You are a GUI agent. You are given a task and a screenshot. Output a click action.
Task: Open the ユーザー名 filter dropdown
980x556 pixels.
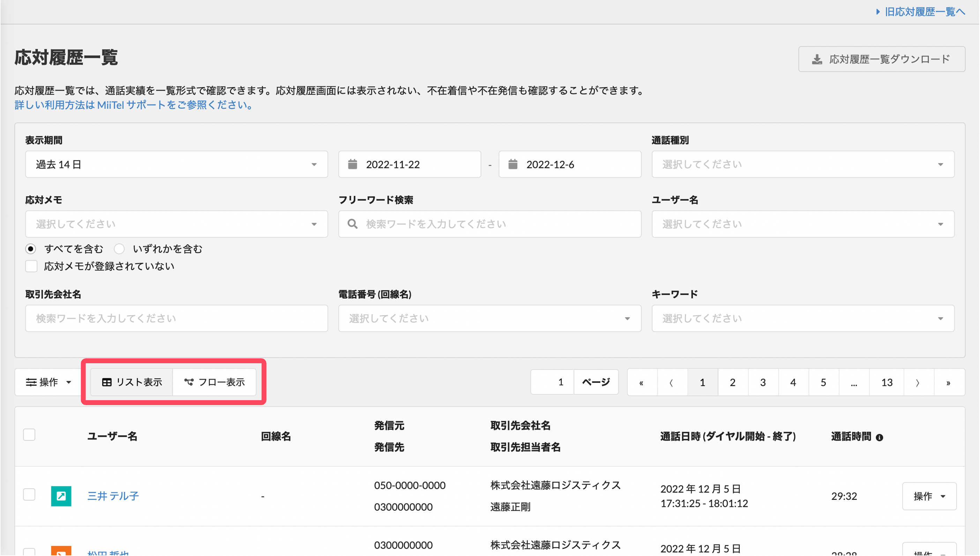(x=803, y=224)
